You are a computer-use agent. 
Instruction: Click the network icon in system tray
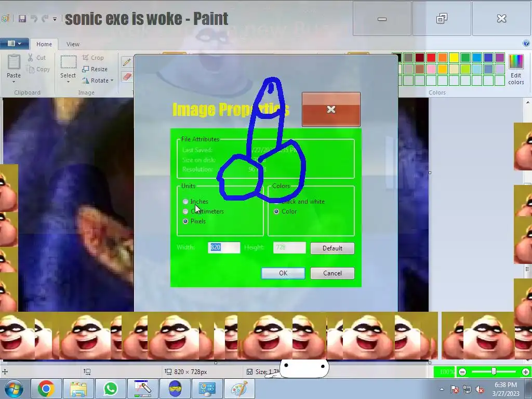[467, 389]
